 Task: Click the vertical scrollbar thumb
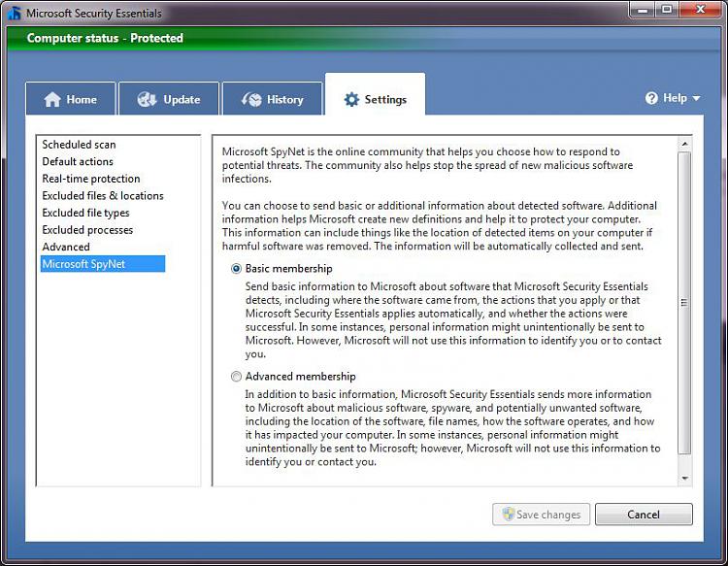pyautogui.click(x=684, y=303)
